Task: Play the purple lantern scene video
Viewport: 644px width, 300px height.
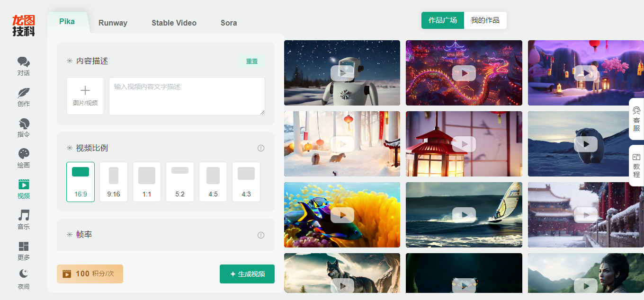Action: (x=586, y=73)
